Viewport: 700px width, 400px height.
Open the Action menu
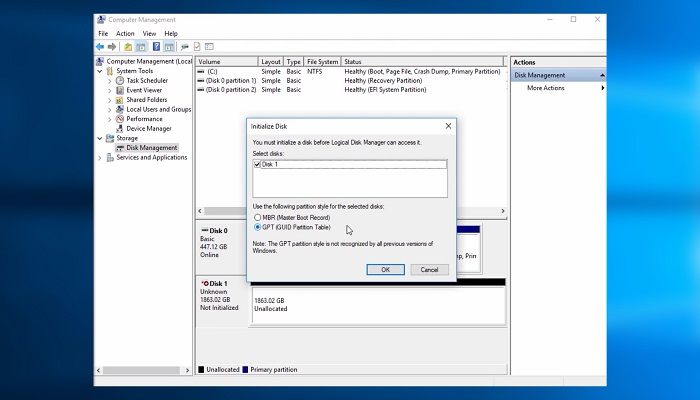[x=125, y=33]
